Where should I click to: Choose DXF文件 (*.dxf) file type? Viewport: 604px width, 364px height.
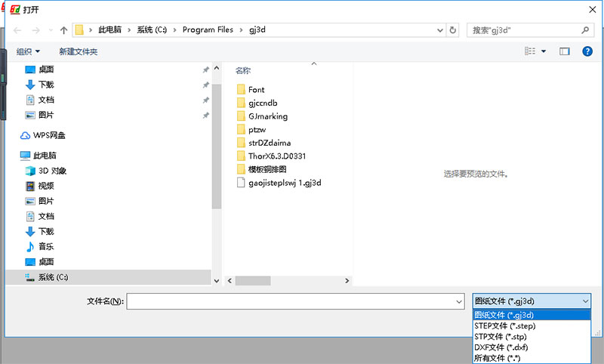coord(501,347)
